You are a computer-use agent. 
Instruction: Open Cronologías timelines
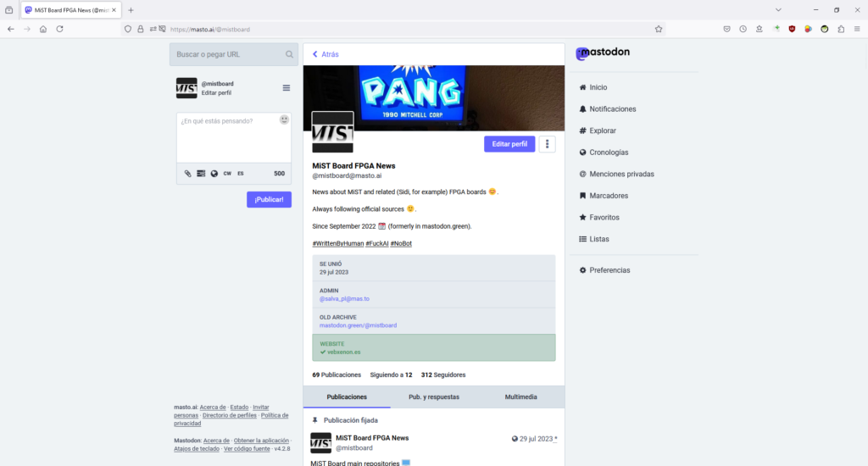(604, 153)
